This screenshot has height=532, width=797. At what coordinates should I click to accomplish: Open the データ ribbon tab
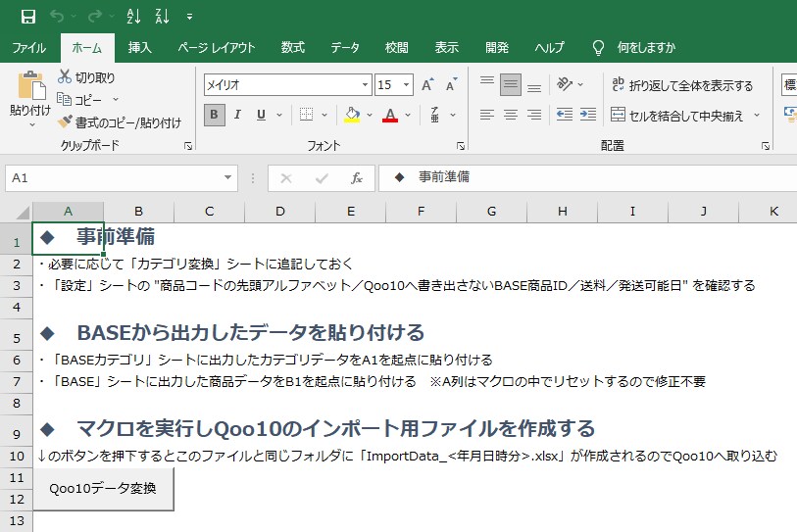click(345, 48)
